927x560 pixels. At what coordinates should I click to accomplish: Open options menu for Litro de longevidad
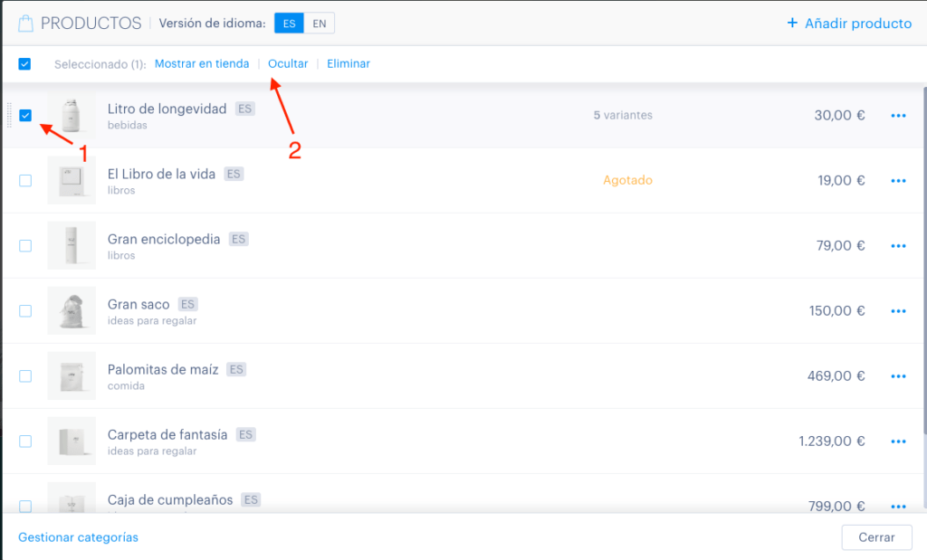(x=898, y=116)
